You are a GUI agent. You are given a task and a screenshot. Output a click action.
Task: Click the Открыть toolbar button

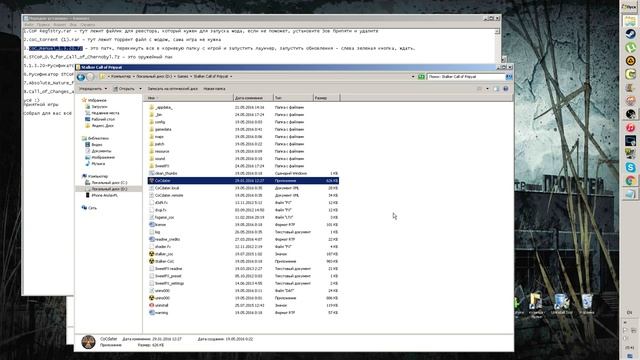pos(124,89)
